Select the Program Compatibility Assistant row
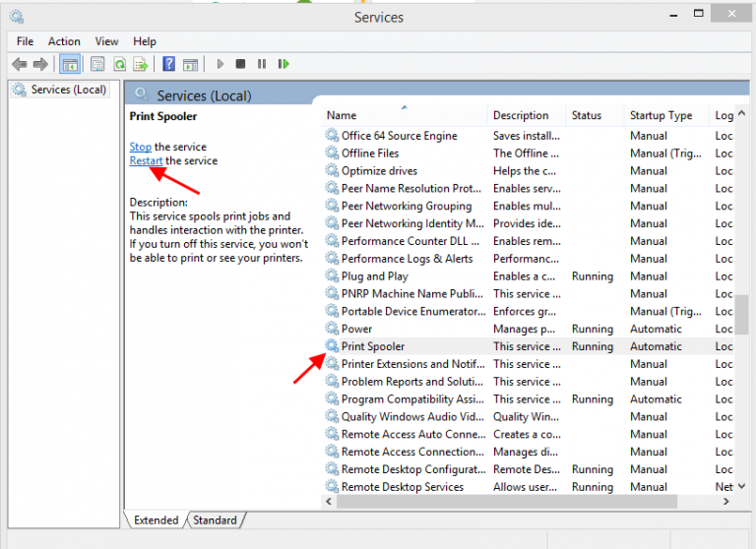Screen dimensions: 756x549 click(528, 398)
